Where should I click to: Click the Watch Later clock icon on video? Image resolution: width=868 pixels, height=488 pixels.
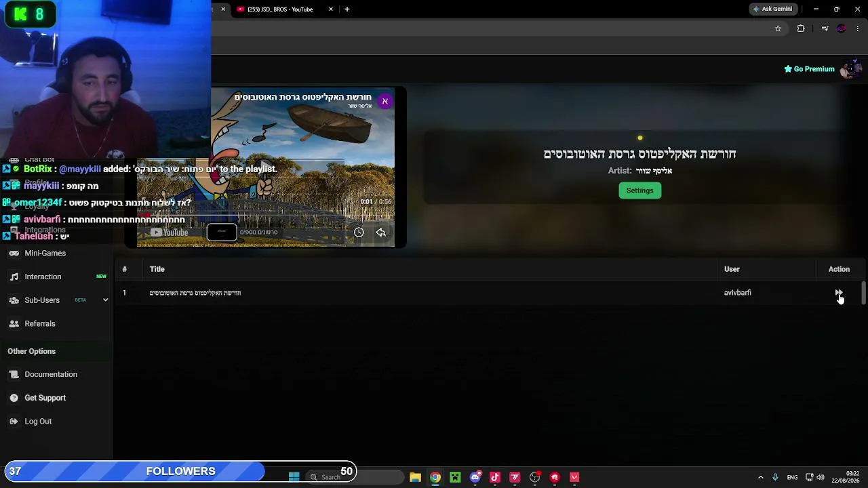coord(359,232)
